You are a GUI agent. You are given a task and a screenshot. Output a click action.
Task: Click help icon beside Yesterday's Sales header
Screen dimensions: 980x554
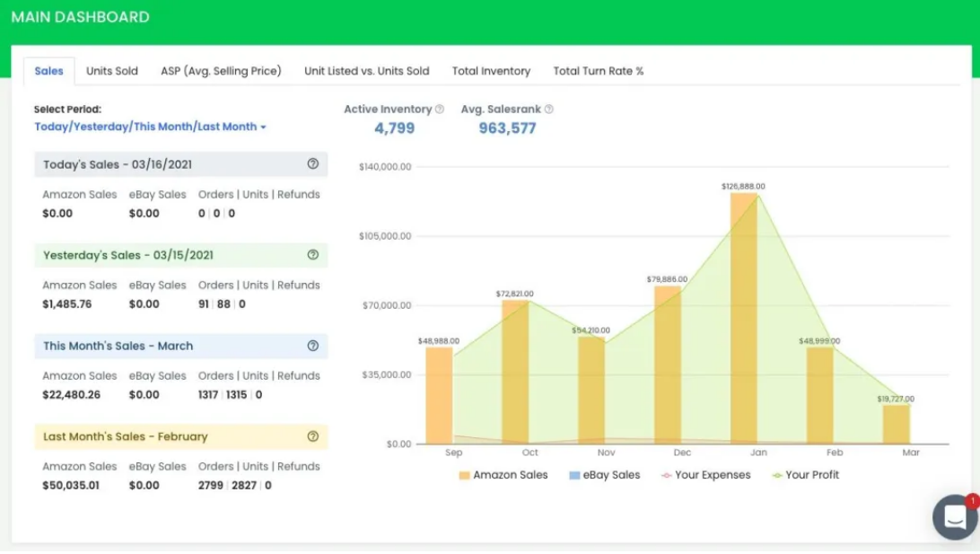[x=313, y=255]
